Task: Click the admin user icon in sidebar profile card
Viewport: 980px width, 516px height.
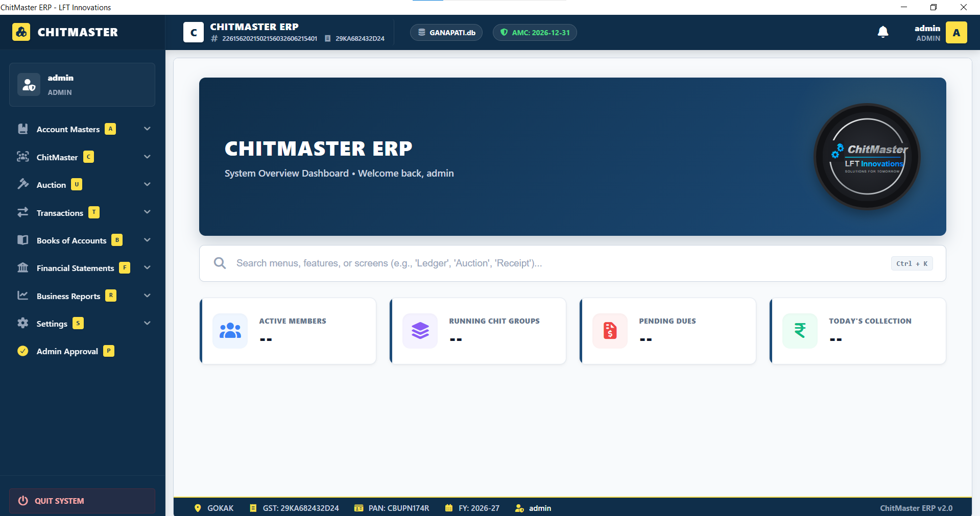Action: pos(29,85)
